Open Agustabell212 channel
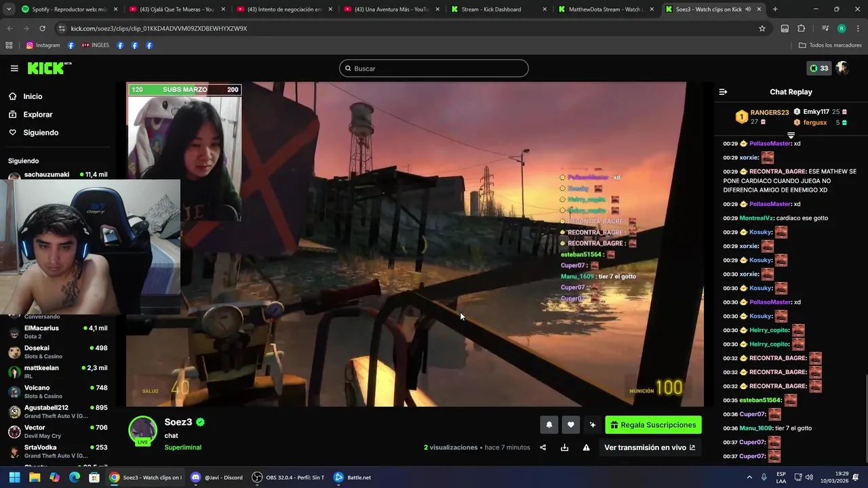868x488 pixels. point(58,411)
